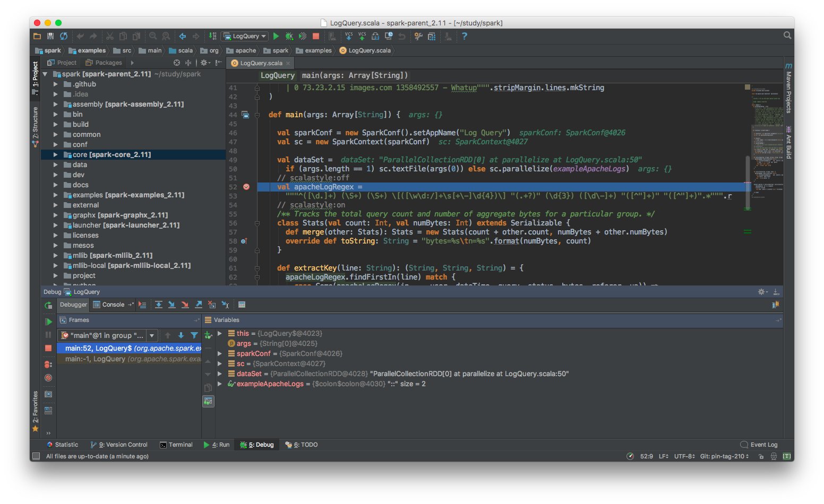Open the Terminal tool window tab
This screenshot has width=824, height=504.
coord(176,445)
